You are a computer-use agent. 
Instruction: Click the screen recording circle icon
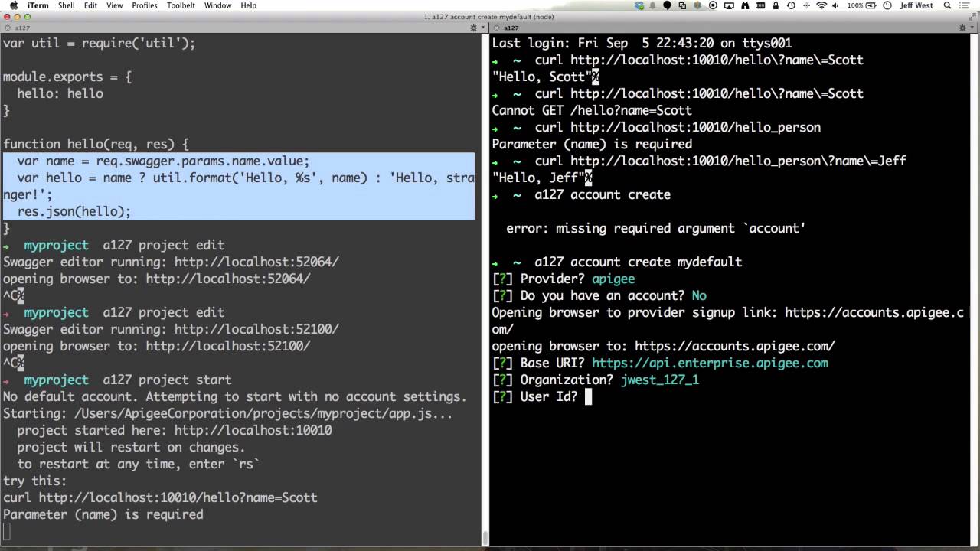pos(714,5)
